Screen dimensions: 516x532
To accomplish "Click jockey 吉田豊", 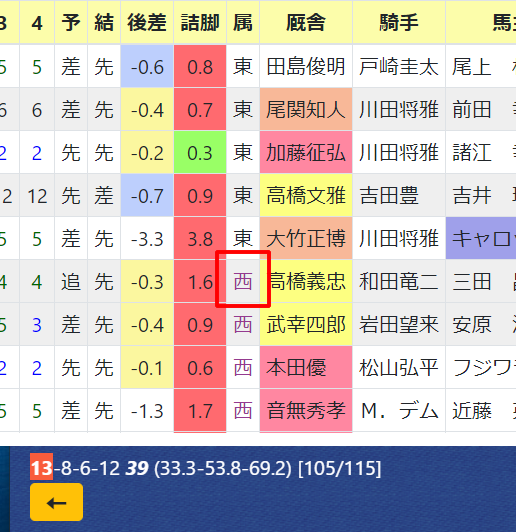I will click(399, 195).
